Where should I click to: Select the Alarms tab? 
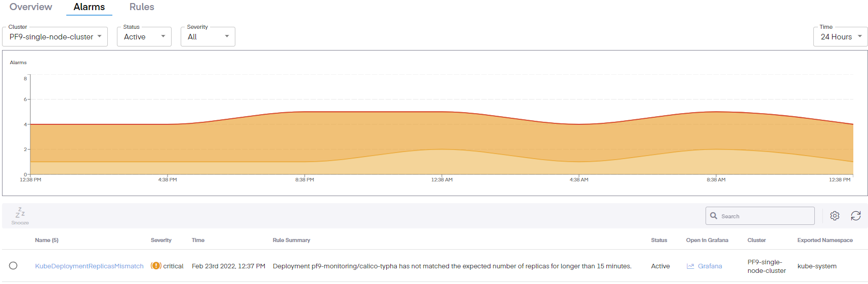(89, 7)
